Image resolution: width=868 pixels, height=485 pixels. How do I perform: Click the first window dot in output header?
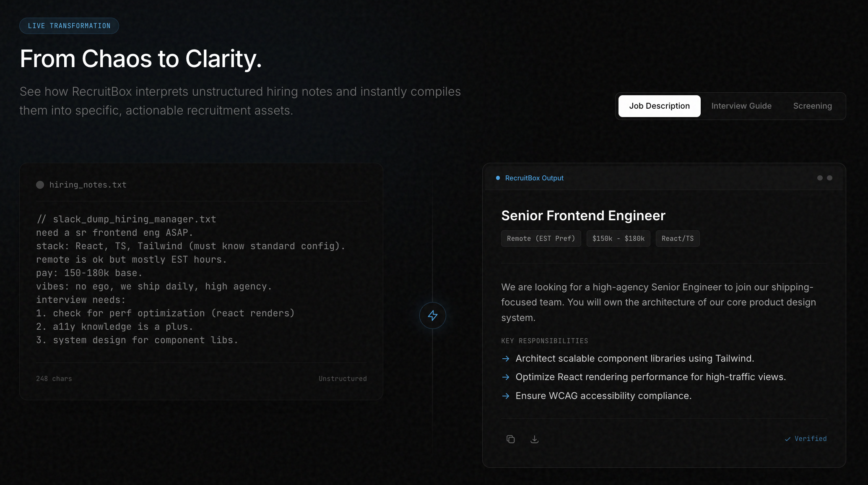[820, 178]
